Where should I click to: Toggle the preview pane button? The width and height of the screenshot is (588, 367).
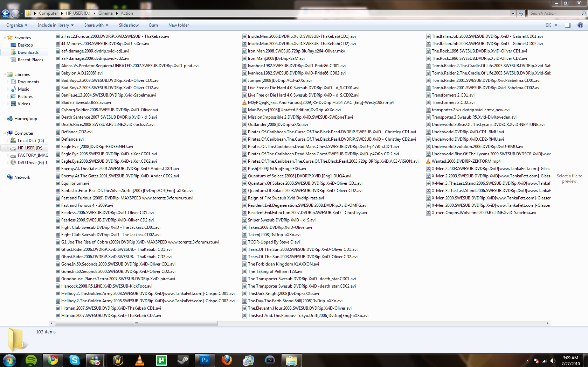tap(568, 25)
